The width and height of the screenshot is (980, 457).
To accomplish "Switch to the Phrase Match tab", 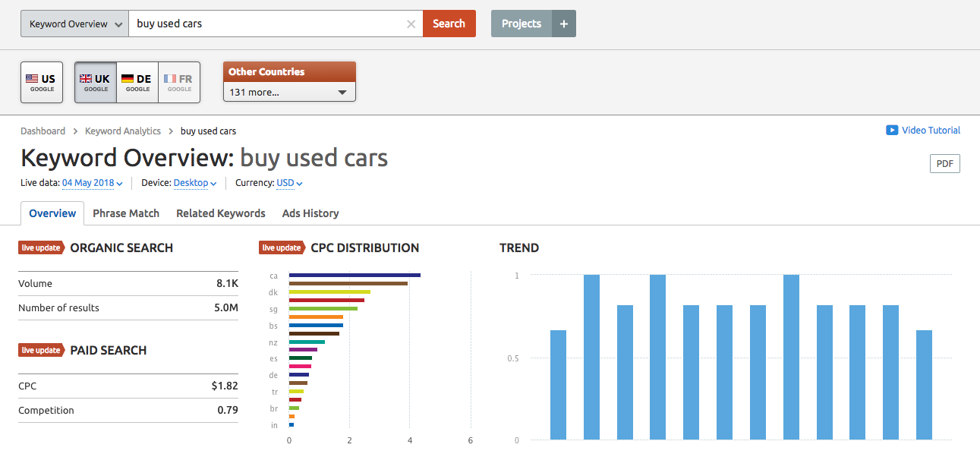I will tap(126, 213).
